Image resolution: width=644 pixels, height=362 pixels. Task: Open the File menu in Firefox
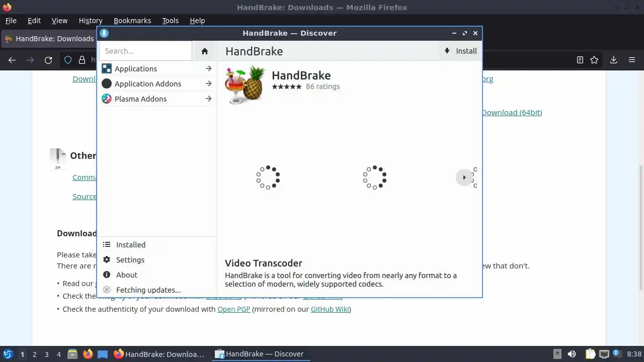[x=11, y=21]
